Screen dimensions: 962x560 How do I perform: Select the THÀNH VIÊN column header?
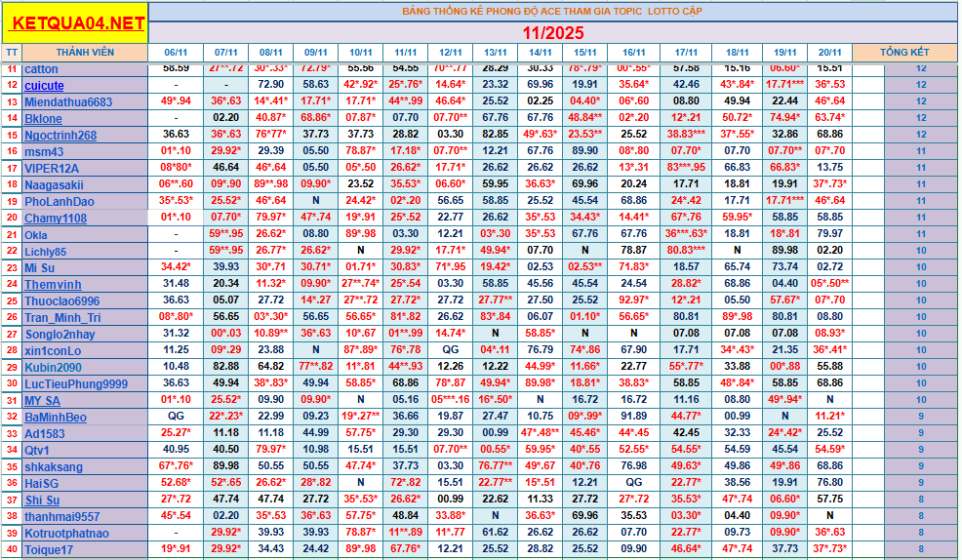pyautogui.click(x=85, y=52)
